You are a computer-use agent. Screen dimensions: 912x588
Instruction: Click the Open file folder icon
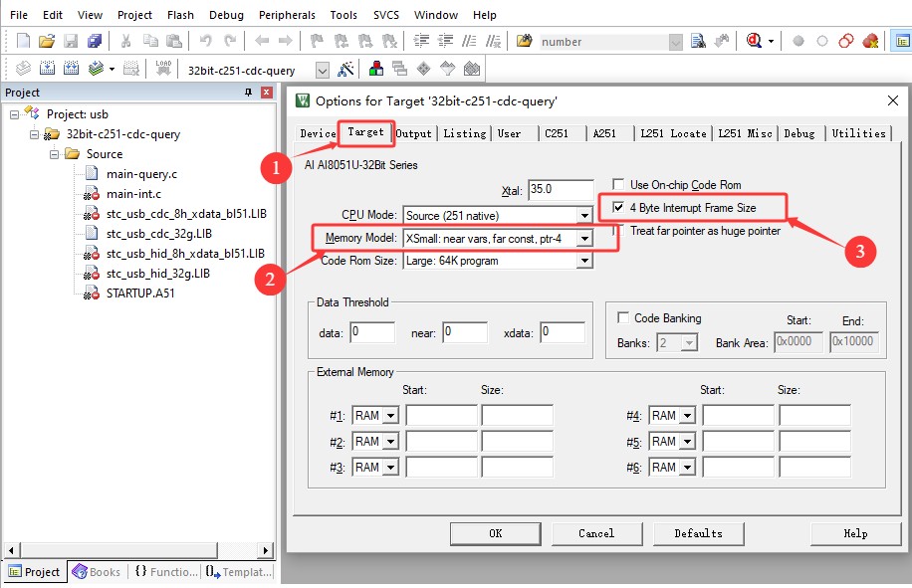pos(47,41)
